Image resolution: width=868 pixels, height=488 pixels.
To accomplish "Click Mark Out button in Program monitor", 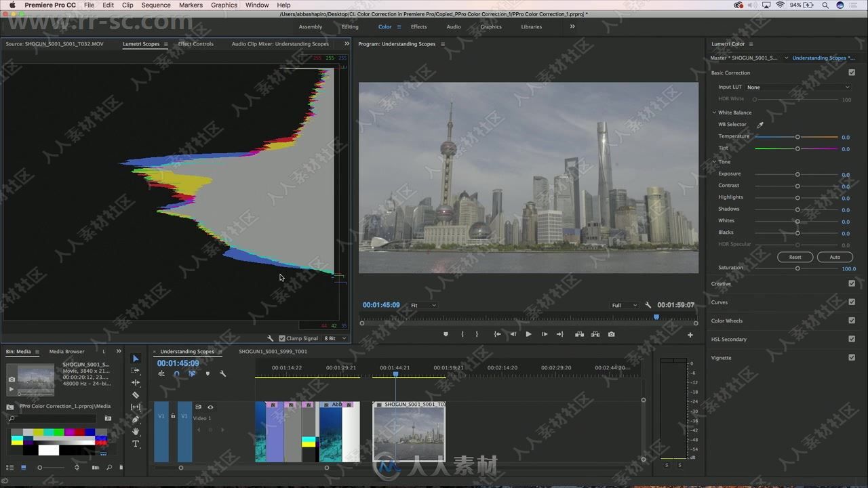I will point(477,334).
